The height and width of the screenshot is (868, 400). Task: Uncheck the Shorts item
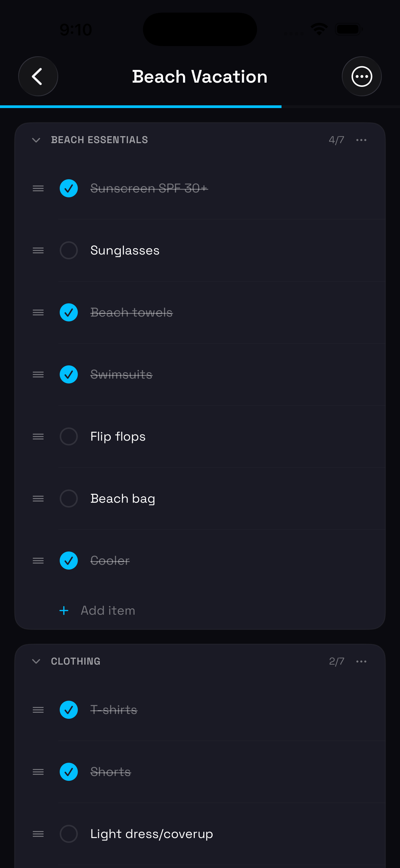click(x=69, y=772)
